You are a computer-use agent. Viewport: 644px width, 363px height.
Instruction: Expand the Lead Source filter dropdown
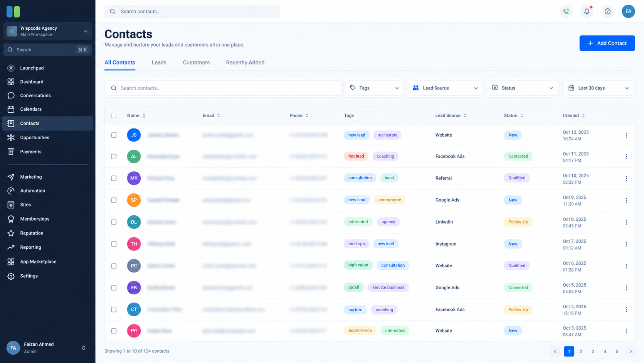click(x=445, y=88)
